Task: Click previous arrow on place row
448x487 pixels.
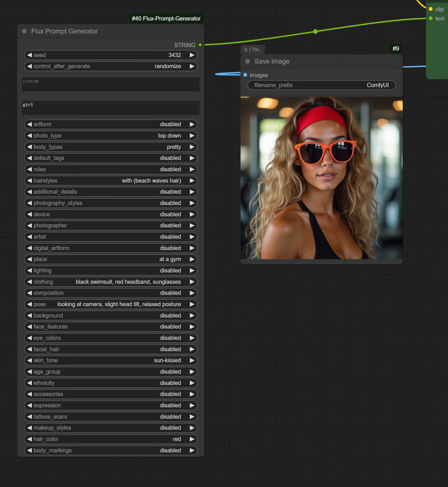Action: point(29,259)
